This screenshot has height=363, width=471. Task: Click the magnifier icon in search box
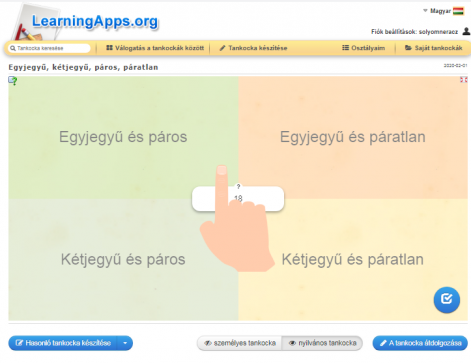tap(13, 48)
